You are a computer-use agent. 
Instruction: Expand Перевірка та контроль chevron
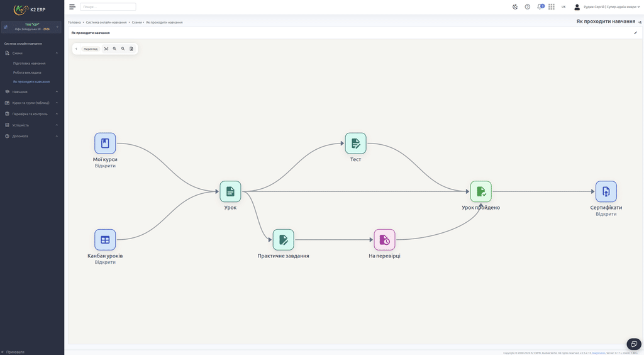(57, 114)
